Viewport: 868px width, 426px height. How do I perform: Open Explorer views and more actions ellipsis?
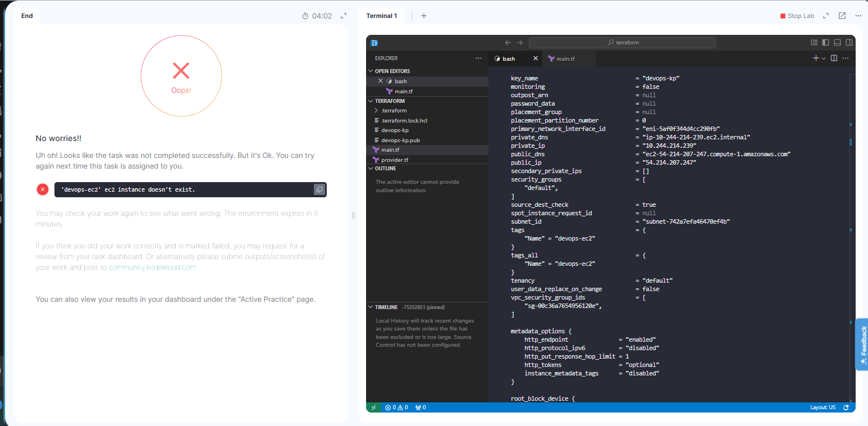478,58
